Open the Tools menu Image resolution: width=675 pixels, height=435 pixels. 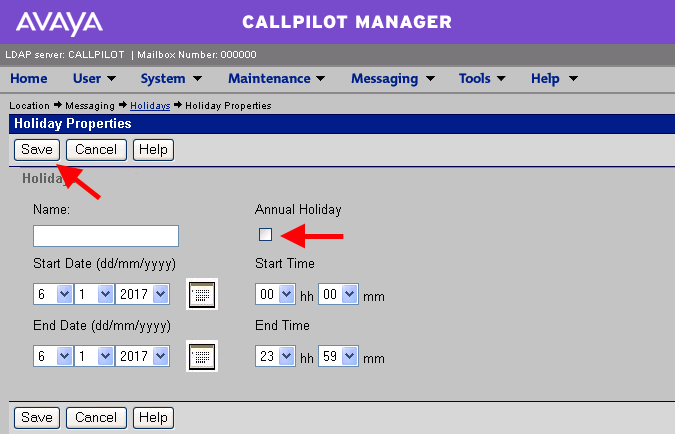(482, 78)
